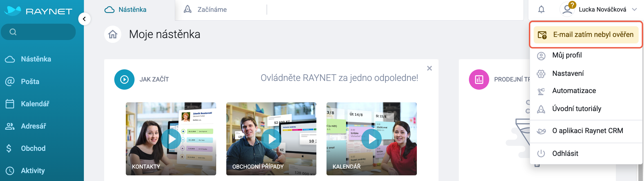
Task: Click the home icon beside Moje nástěnka
Action: click(113, 34)
